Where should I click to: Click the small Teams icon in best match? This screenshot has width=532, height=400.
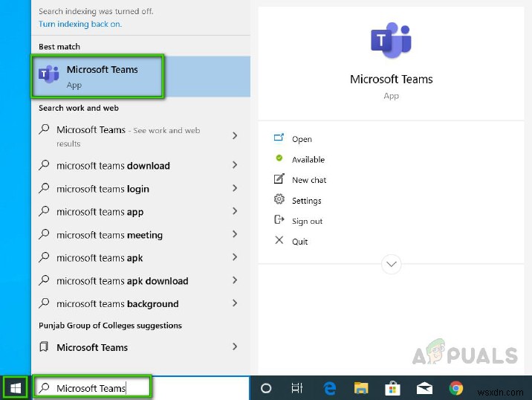tap(48, 74)
